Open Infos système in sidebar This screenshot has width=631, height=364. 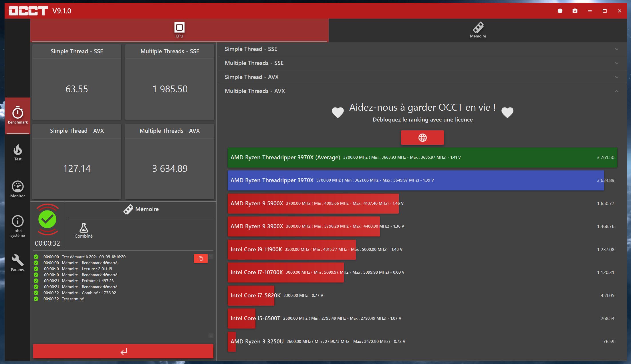pos(18,226)
